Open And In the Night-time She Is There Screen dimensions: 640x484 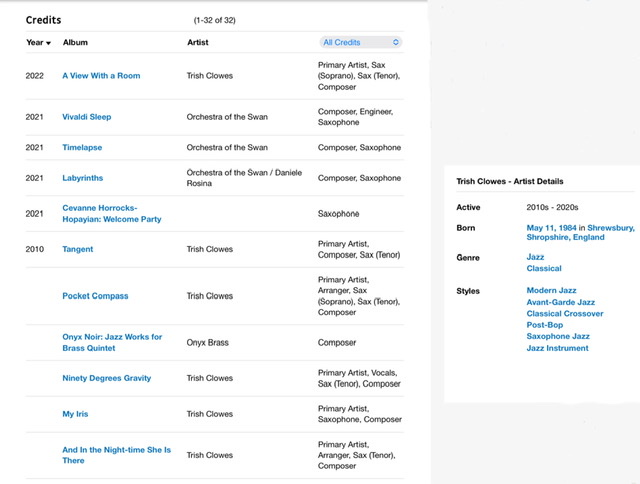pyautogui.click(x=116, y=455)
